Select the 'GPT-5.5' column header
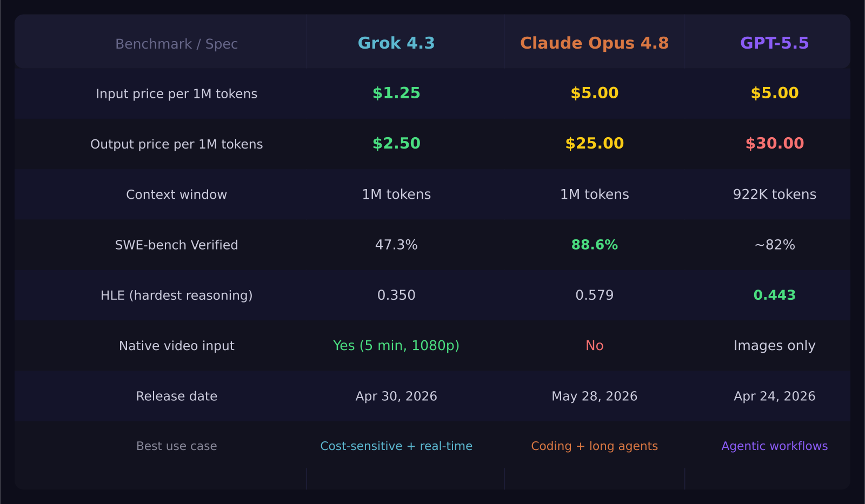The image size is (865, 504). pos(774,43)
